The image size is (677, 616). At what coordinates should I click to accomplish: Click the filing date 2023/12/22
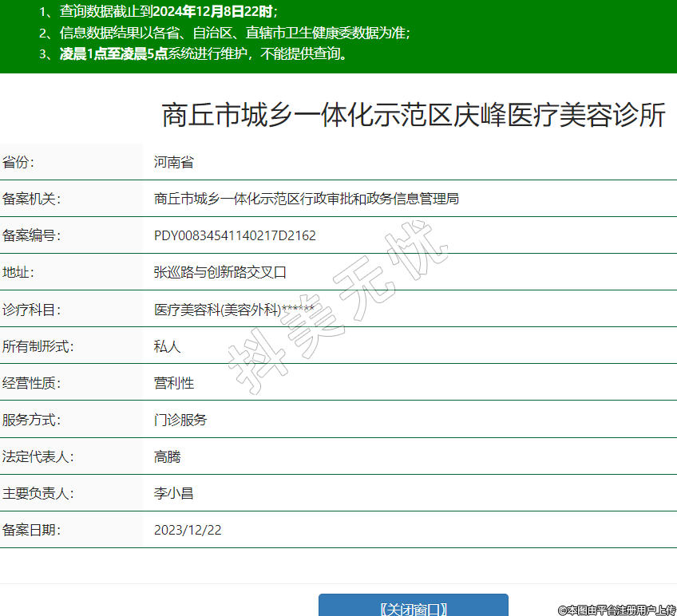point(187,531)
